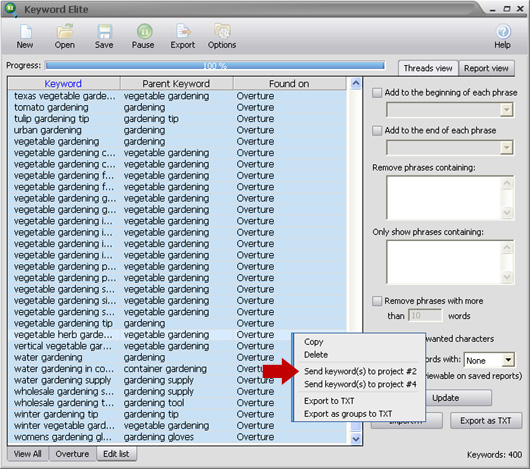Click the Export as TXT button

click(486, 421)
